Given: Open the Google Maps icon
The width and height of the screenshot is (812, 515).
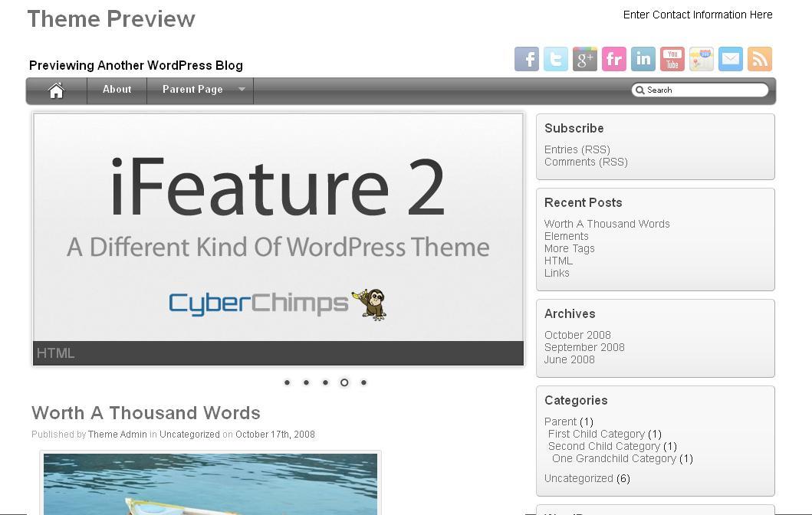Looking at the screenshot, I should coord(702,59).
